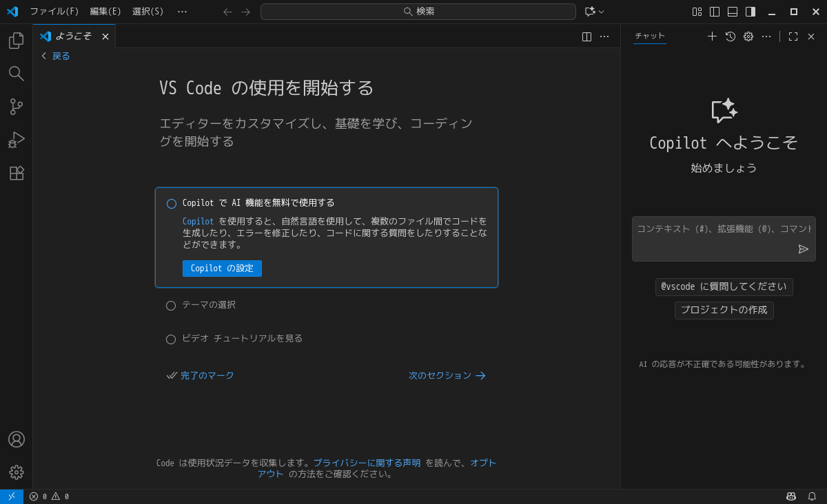Open the ファイル(F) menu

[x=54, y=12]
